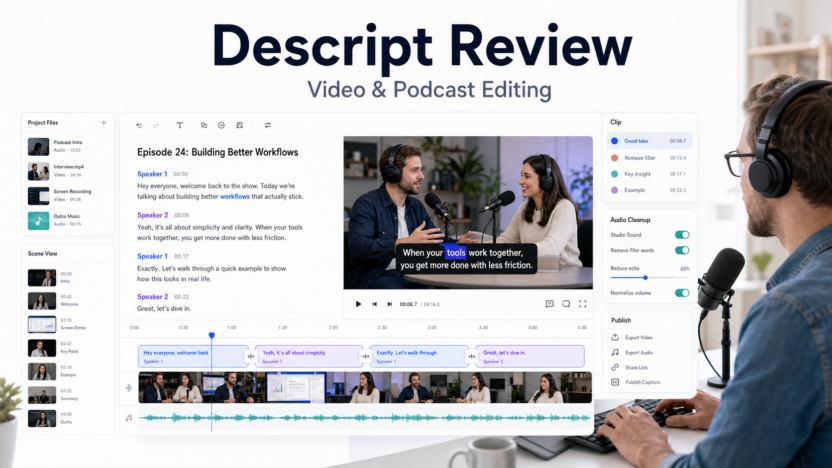Toggle Normalize volume switch
The height and width of the screenshot is (468, 832).
pyautogui.click(x=682, y=293)
